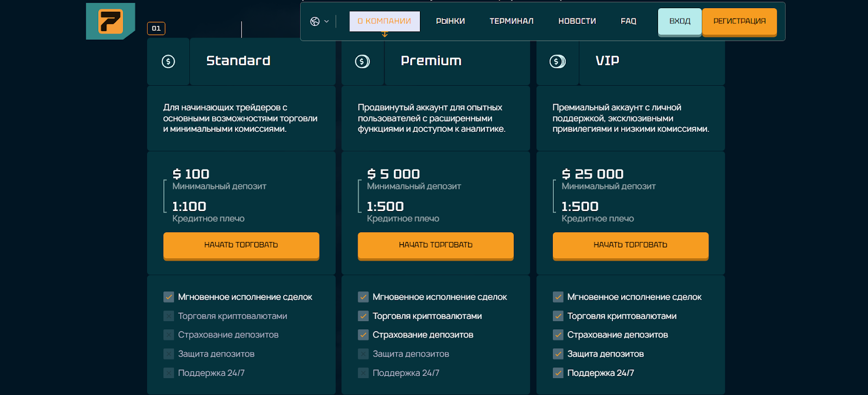Toggle VIP's Поддержка 24/7 checkbox
The width and height of the screenshot is (868, 395).
pyautogui.click(x=558, y=373)
